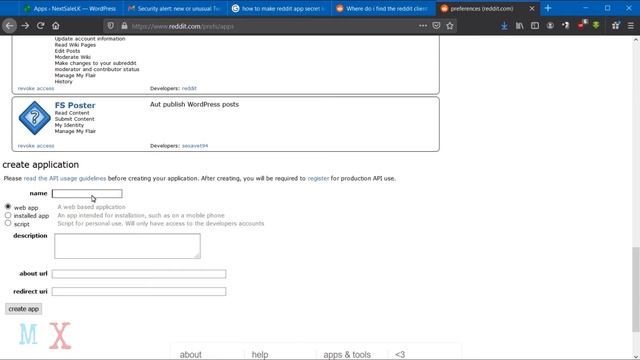This screenshot has width=640, height=360.
Task: Open the register link for production API
Action: point(318,178)
